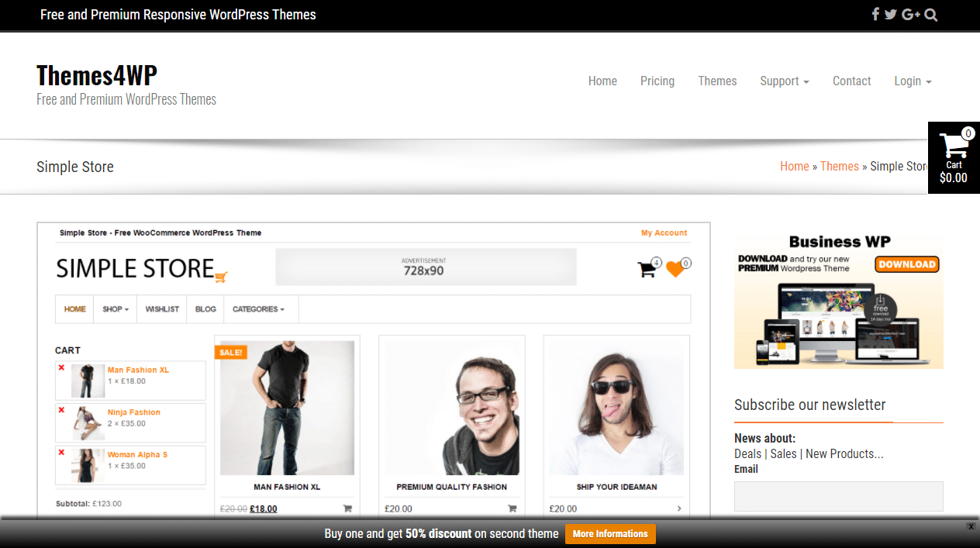
Task: Click the Premium Quality Fashion product photo
Action: click(x=451, y=408)
